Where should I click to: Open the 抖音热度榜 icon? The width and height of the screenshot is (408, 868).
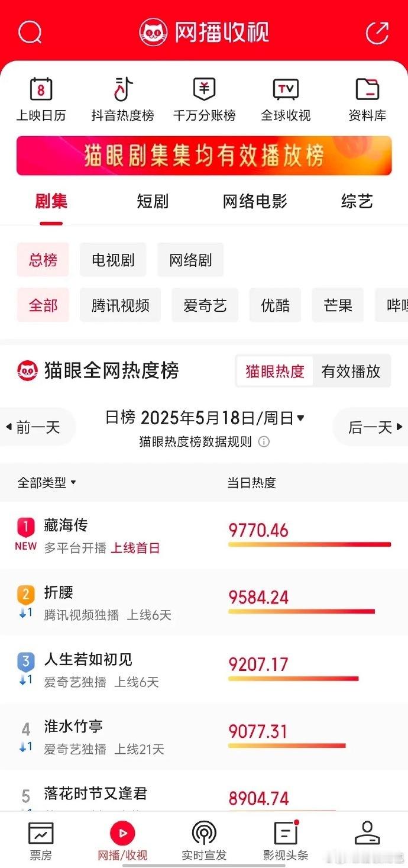123,89
